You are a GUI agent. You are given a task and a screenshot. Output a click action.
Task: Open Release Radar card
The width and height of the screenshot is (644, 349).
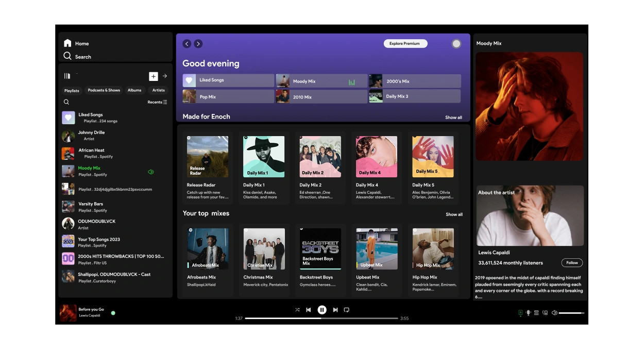(x=208, y=168)
